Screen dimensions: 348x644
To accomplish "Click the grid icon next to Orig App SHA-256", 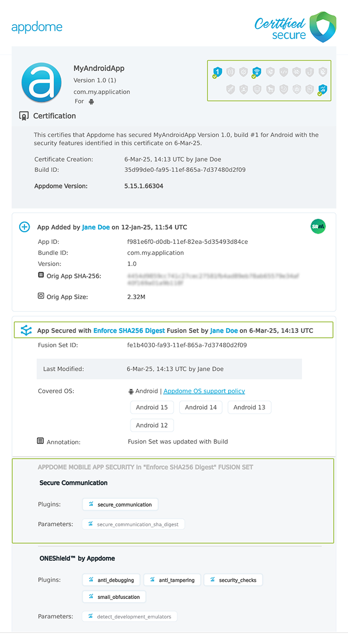I will [x=39, y=275].
